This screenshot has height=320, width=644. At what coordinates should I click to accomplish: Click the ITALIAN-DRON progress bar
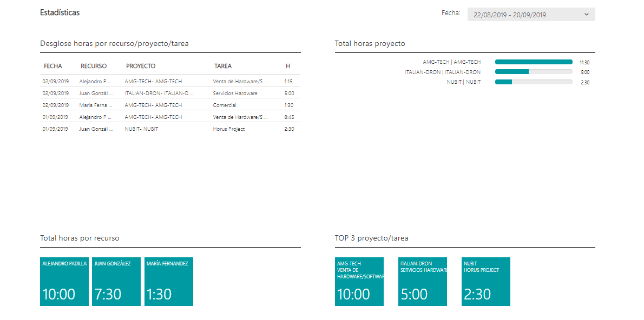point(534,72)
